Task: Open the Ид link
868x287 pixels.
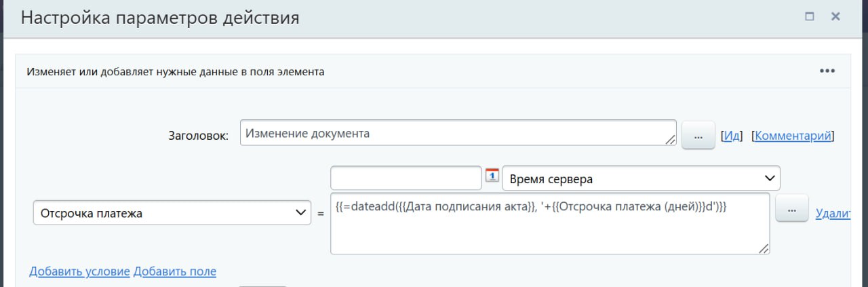Action: [732, 136]
